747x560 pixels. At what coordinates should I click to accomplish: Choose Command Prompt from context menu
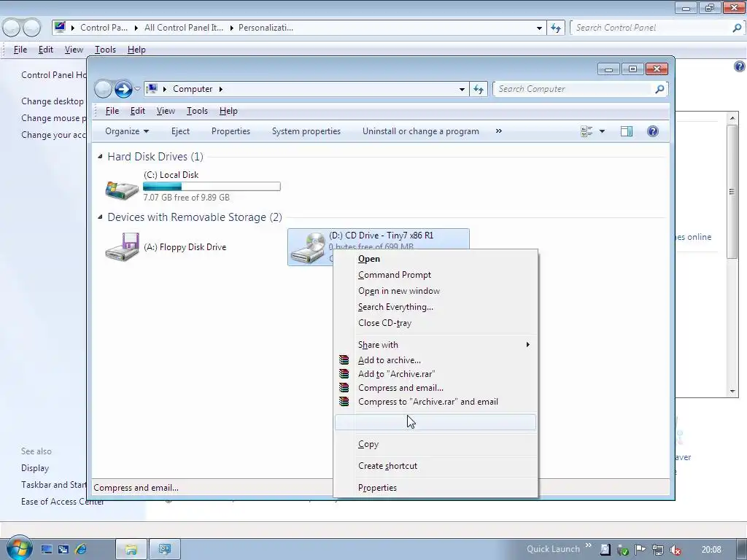click(x=394, y=275)
